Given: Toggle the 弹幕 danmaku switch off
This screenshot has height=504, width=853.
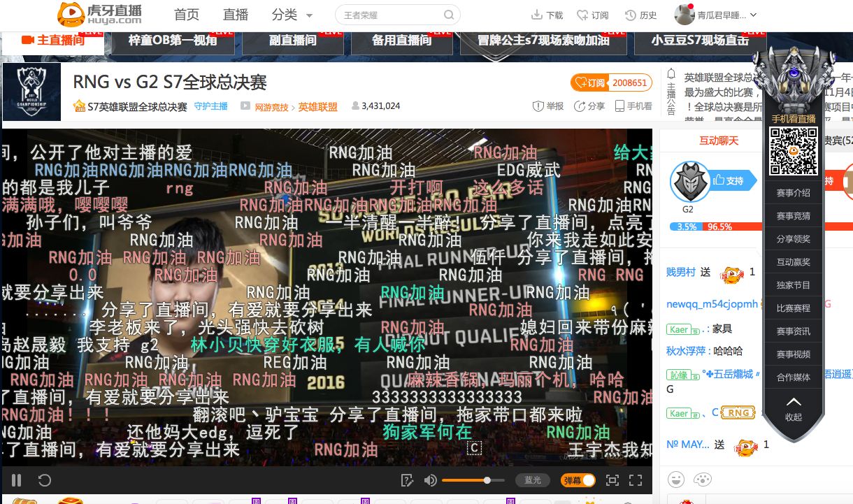Looking at the screenshot, I should (x=578, y=480).
